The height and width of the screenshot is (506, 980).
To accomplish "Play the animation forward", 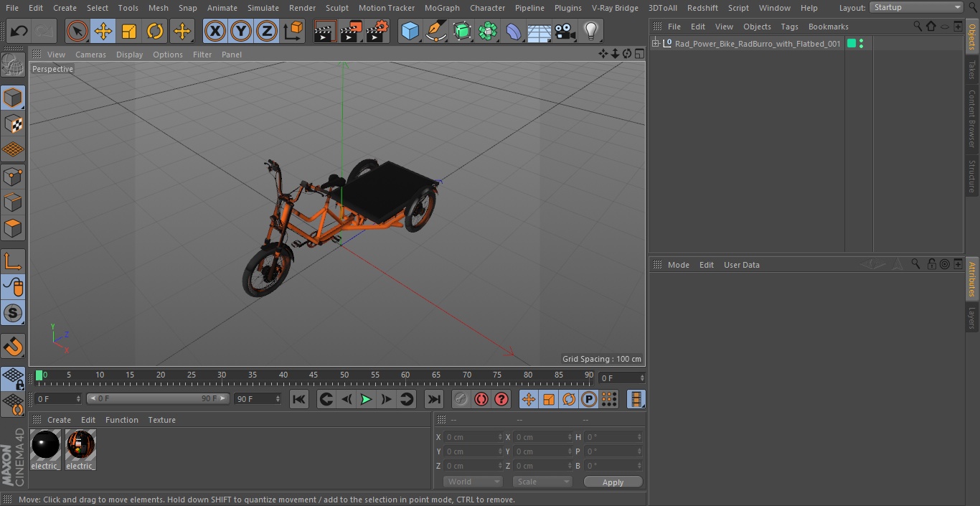I will (x=366, y=399).
